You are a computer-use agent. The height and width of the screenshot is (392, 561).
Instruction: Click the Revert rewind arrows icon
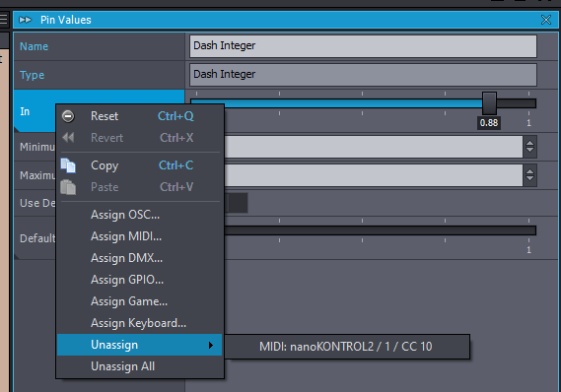tap(68, 138)
